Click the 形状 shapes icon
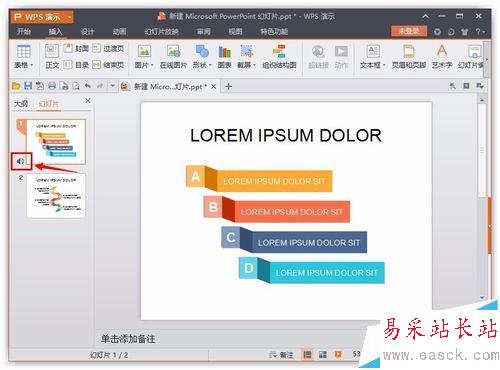The image size is (500, 370). pos(202,51)
